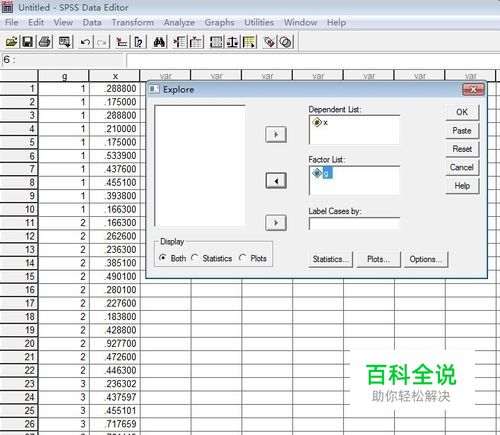Open the View menu

[x=63, y=22]
